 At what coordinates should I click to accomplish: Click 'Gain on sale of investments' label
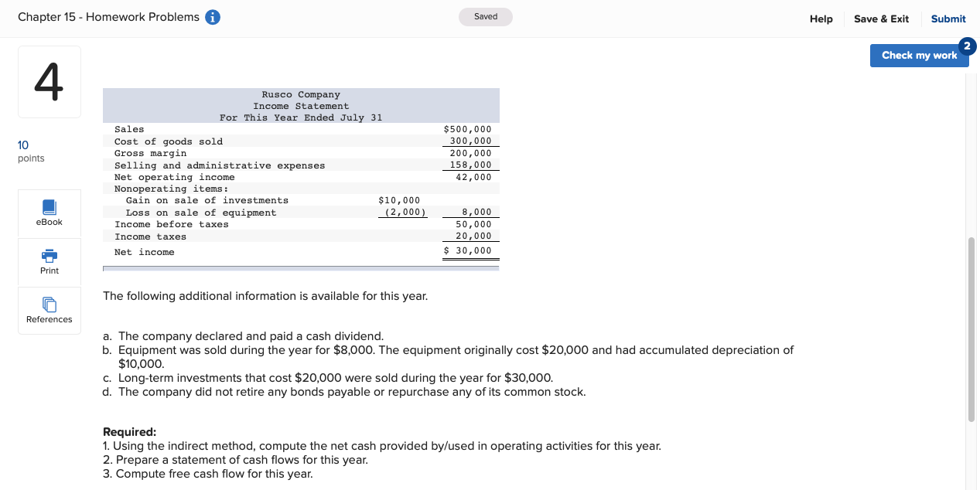(x=207, y=200)
